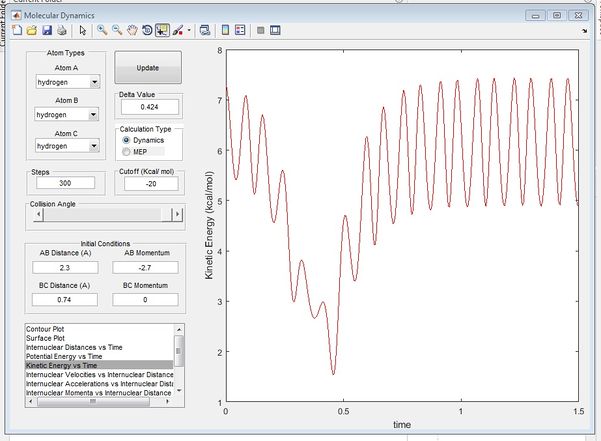The height and width of the screenshot is (441, 601).
Task: Click plot list horizontal scroll right arrow
Action: (x=167, y=402)
